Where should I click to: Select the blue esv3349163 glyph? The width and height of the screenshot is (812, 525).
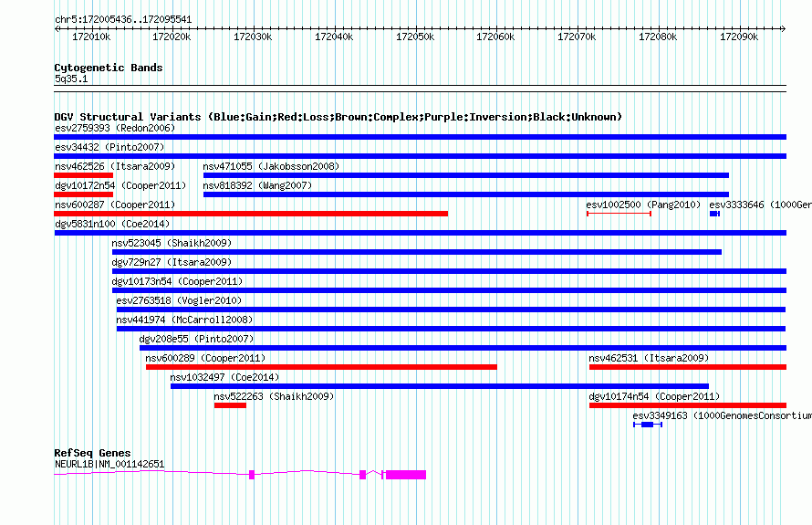pos(648,425)
